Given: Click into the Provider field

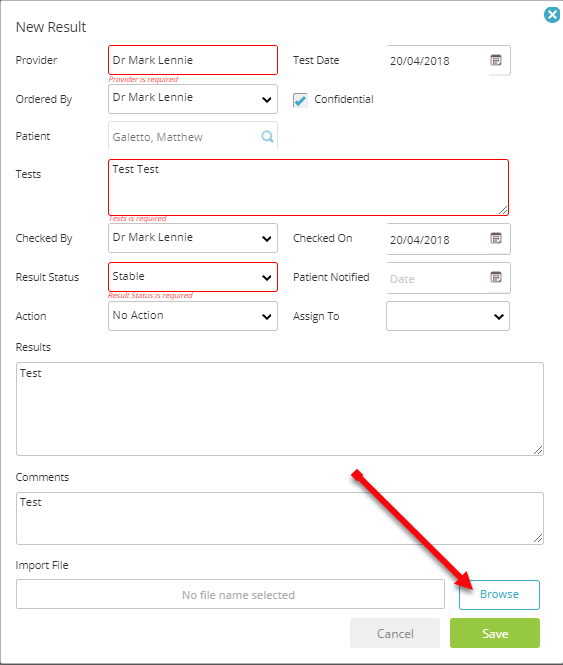Looking at the screenshot, I should pyautogui.click(x=193, y=60).
